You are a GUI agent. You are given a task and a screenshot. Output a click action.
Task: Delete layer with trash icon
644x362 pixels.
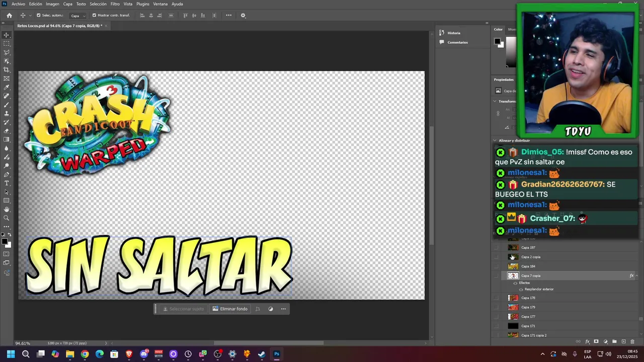[x=632, y=341]
